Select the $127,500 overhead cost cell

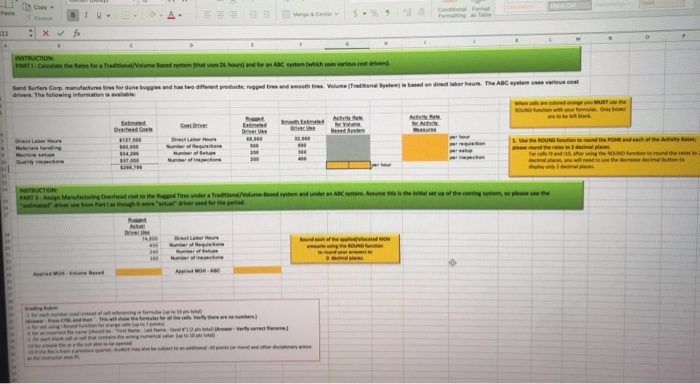tap(131, 140)
